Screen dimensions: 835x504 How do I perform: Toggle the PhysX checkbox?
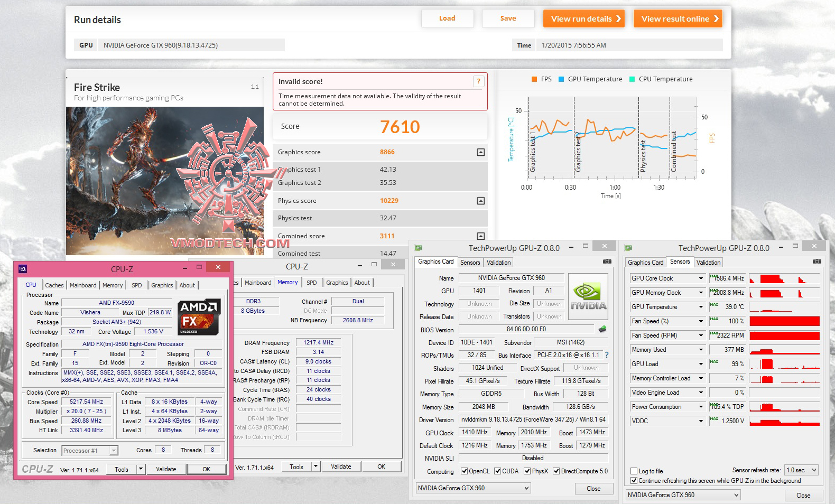click(x=527, y=471)
